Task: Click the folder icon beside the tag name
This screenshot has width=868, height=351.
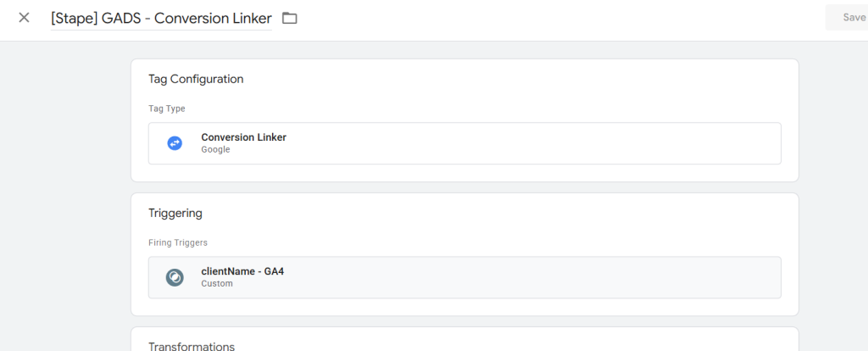Action: point(290,18)
